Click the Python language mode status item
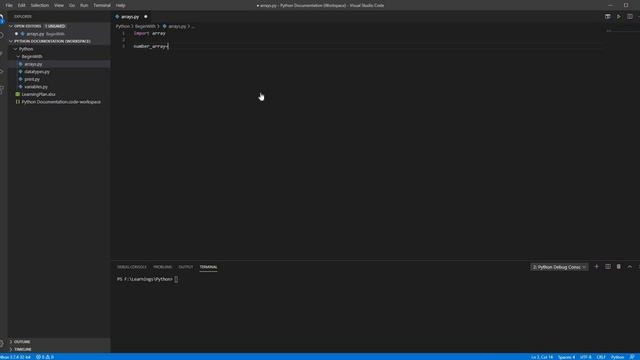This screenshot has height=360, width=640. tap(617, 357)
